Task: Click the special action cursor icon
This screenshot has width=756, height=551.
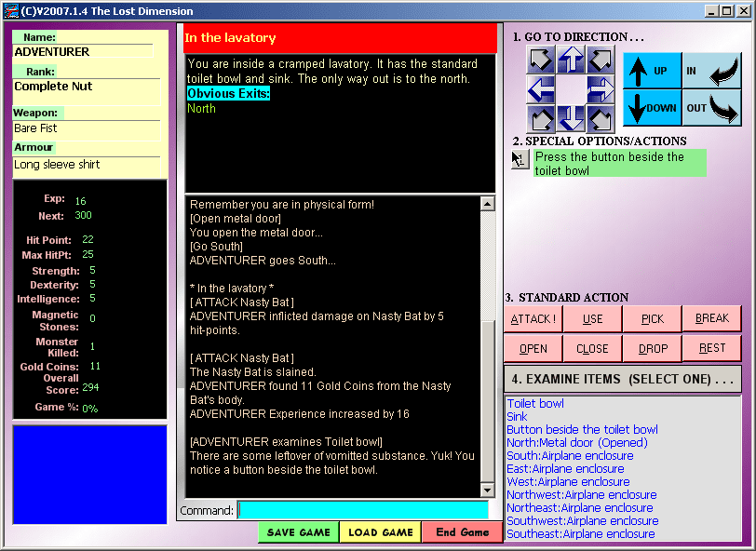Action: tap(520, 159)
